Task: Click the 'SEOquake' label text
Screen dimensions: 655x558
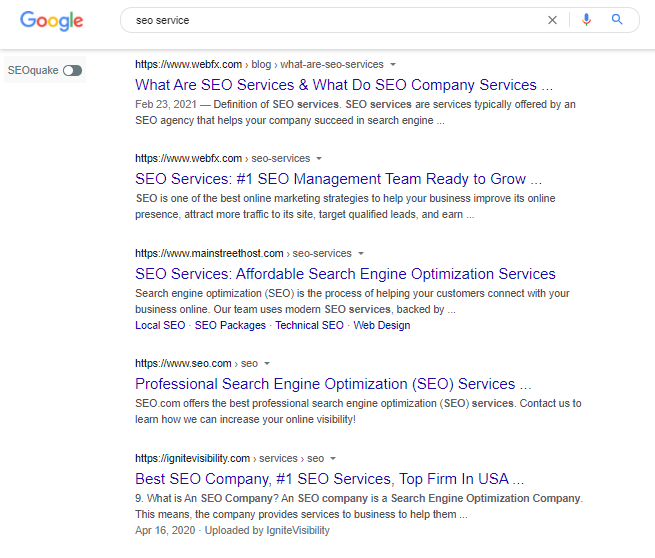Action: pyautogui.click(x=33, y=70)
